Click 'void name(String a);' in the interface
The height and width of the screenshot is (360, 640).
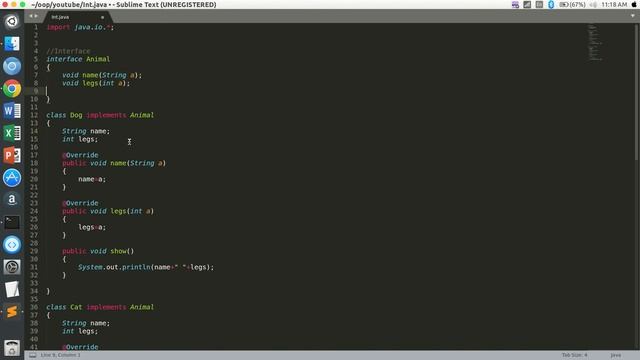(102, 75)
